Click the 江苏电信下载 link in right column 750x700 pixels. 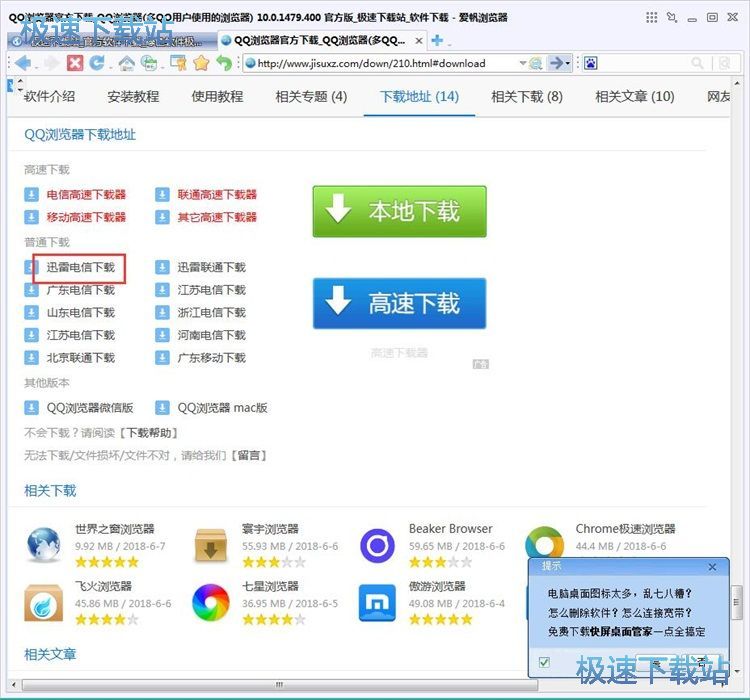pyautogui.click(x=212, y=290)
